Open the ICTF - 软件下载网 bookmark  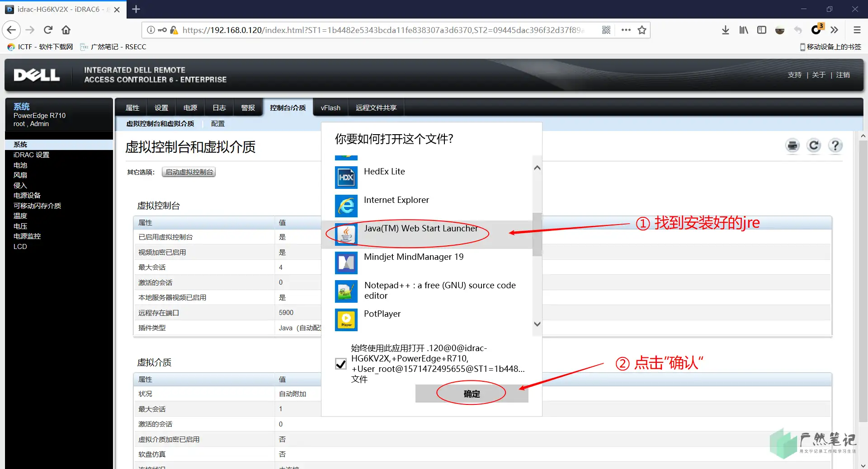pyautogui.click(x=40, y=47)
